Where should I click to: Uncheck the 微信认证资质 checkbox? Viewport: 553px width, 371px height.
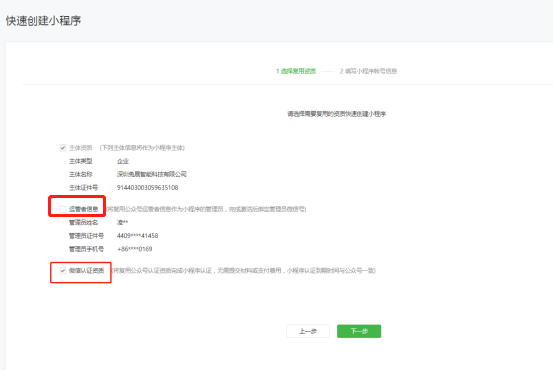[63, 270]
